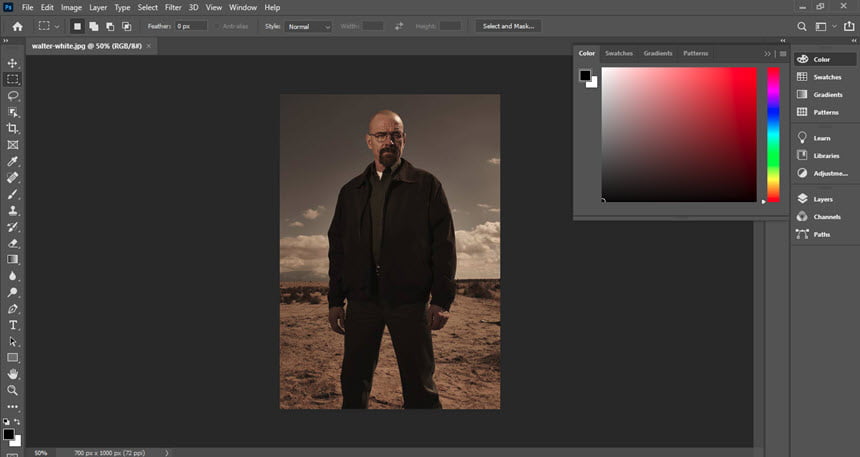Image resolution: width=860 pixels, height=457 pixels.
Task: Select the Move tool
Action: click(x=13, y=63)
